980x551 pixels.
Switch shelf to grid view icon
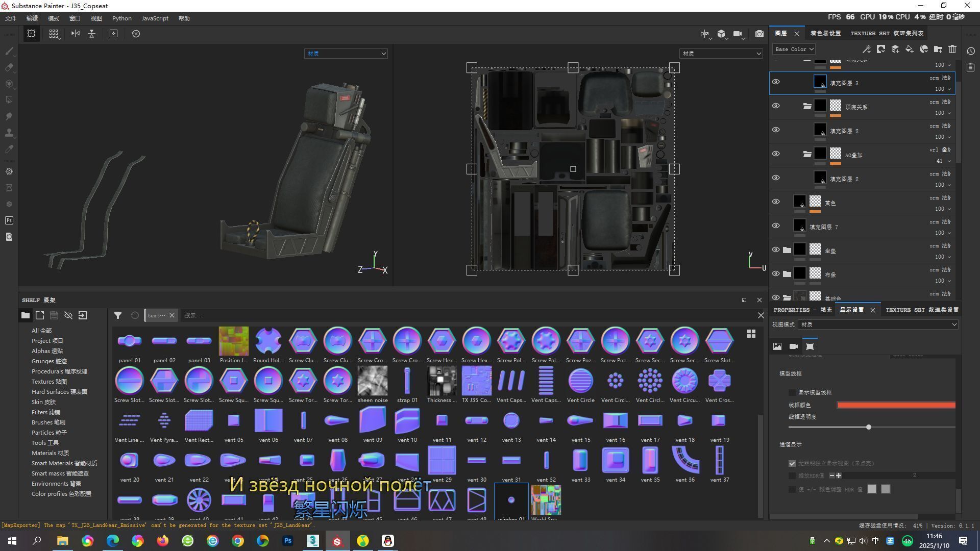click(x=751, y=334)
